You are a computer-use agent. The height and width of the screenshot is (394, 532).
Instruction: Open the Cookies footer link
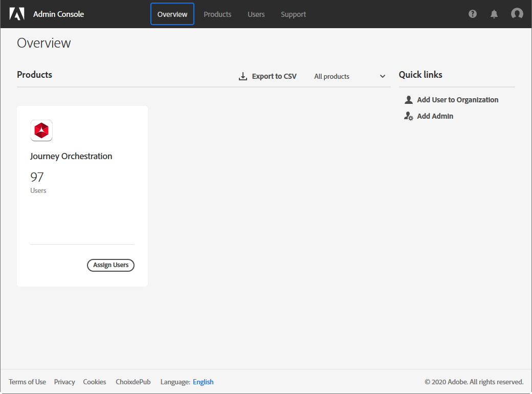[95, 382]
